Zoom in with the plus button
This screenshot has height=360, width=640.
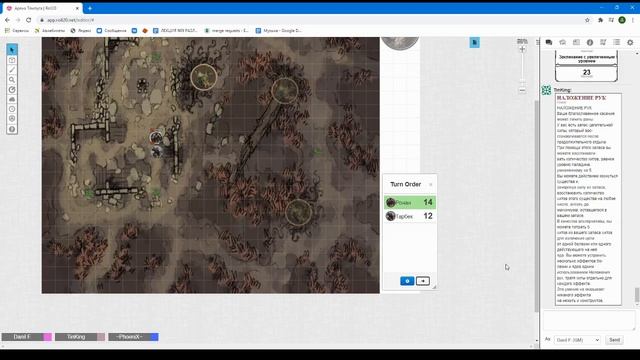point(522,49)
